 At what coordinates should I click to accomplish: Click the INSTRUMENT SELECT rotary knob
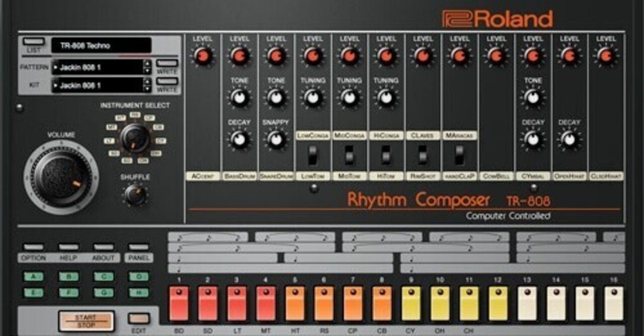pos(135,138)
